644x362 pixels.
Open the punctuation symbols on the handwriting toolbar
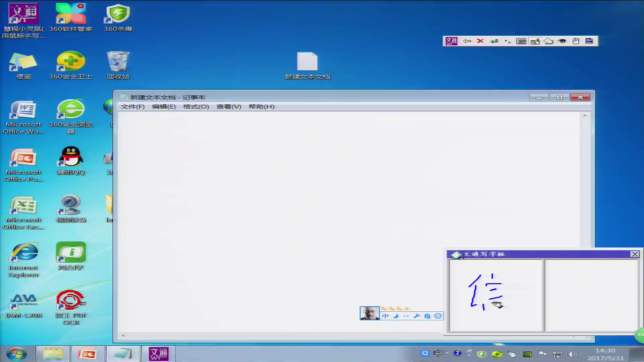507,41
